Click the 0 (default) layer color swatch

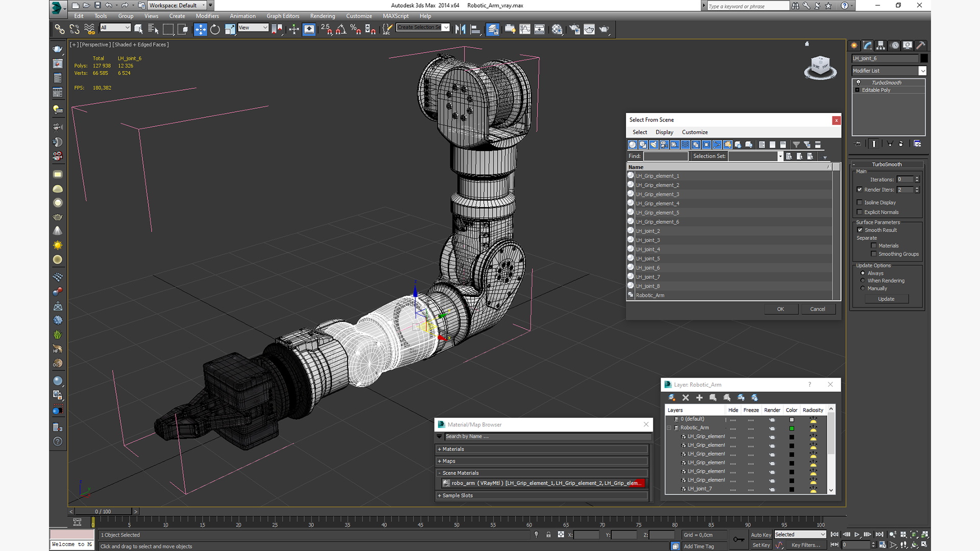(792, 419)
